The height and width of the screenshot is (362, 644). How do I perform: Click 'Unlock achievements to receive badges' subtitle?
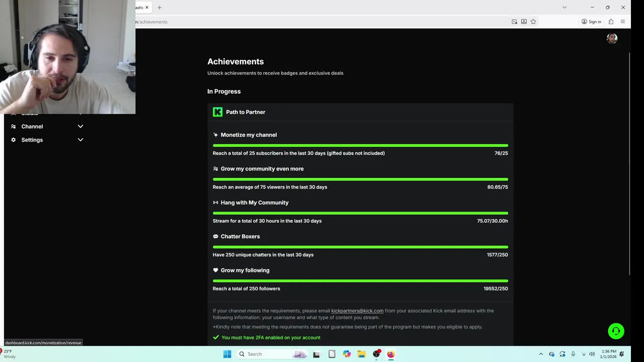click(275, 73)
